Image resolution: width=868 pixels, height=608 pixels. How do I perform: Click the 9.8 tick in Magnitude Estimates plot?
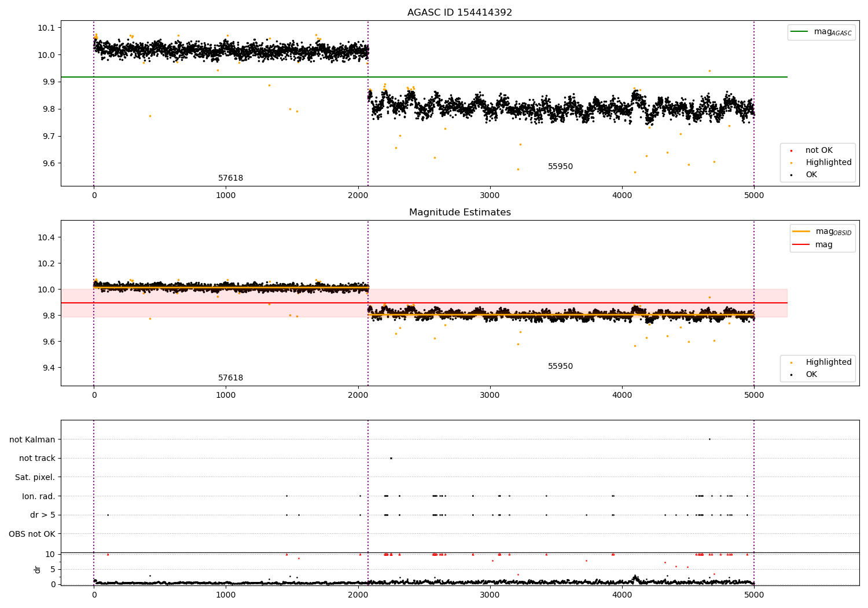pyautogui.click(x=49, y=316)
